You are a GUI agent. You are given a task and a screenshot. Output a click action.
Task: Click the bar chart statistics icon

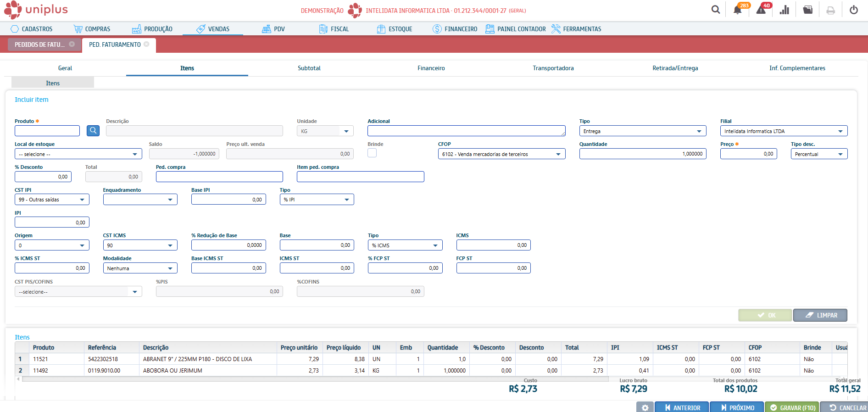tap(785, 10)
